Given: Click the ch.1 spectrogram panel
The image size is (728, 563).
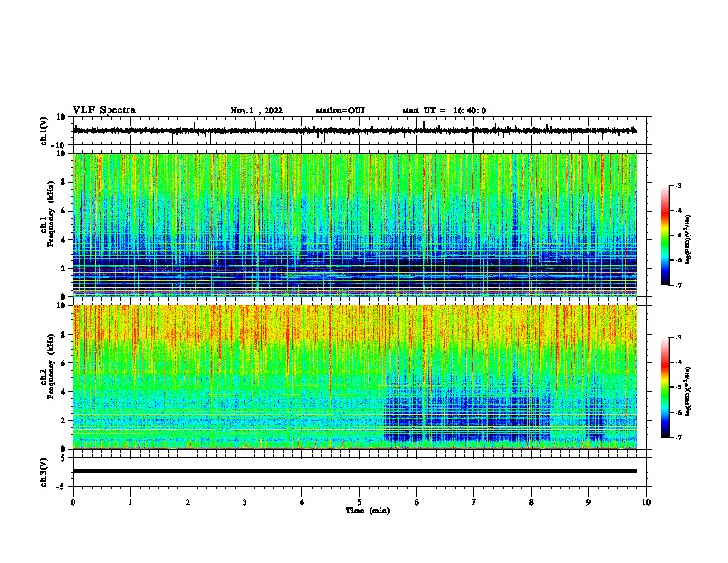Looking at the screenshot, I should click(355, 224).
